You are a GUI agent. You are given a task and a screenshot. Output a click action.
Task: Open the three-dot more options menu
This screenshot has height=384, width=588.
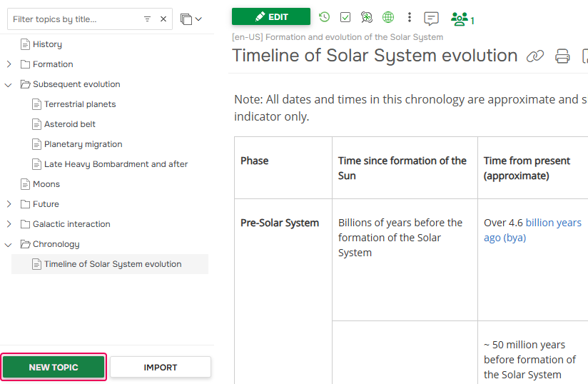click(410, 17)
